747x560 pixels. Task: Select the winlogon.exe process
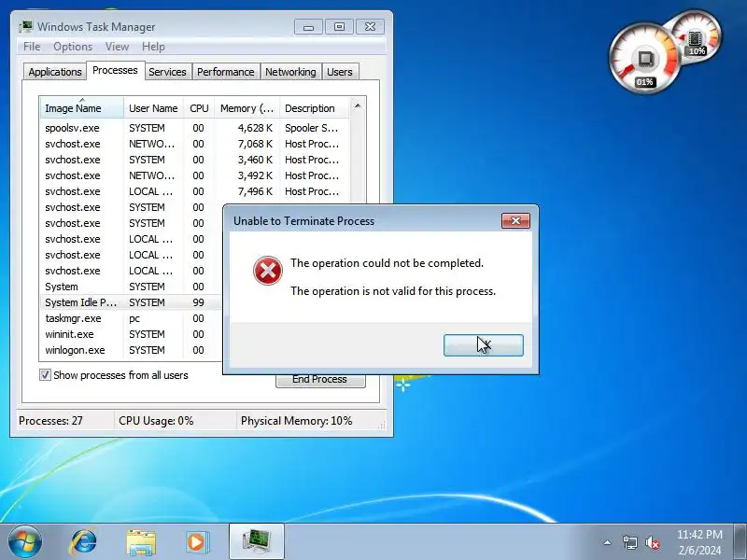point(132,350)
